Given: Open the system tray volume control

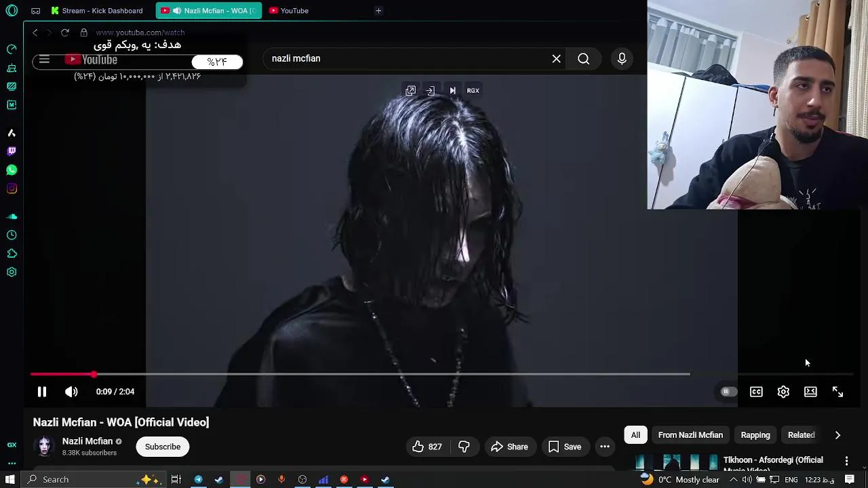Looking at the screenshot, I should coord(747,480).
